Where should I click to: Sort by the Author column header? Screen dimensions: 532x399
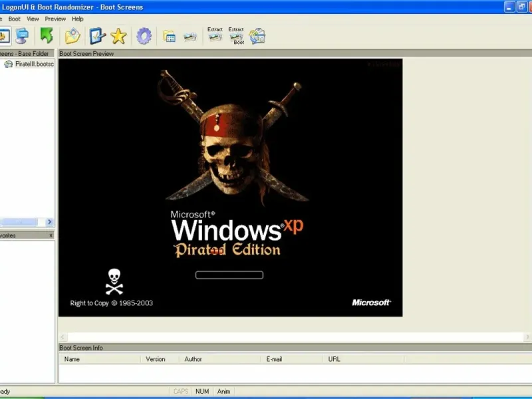pos(193,359)
